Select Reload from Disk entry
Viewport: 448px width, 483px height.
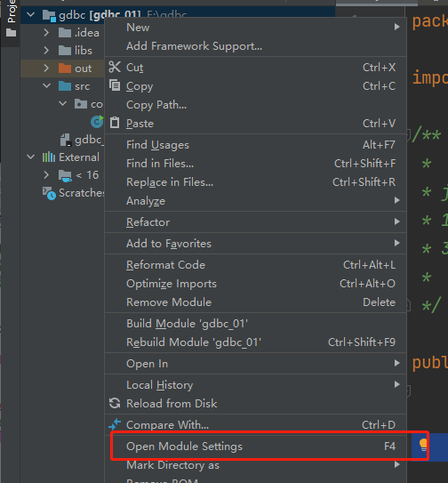[256, 403]
